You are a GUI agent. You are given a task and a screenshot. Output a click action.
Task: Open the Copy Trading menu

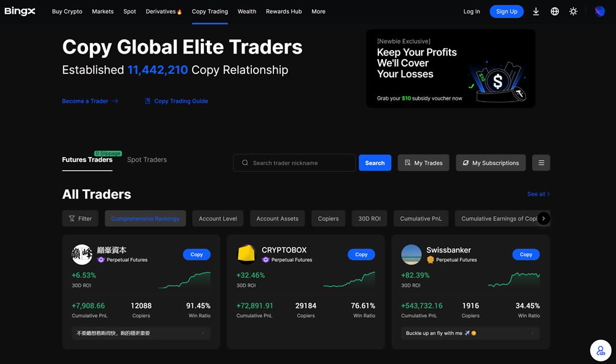coord(209,12)
